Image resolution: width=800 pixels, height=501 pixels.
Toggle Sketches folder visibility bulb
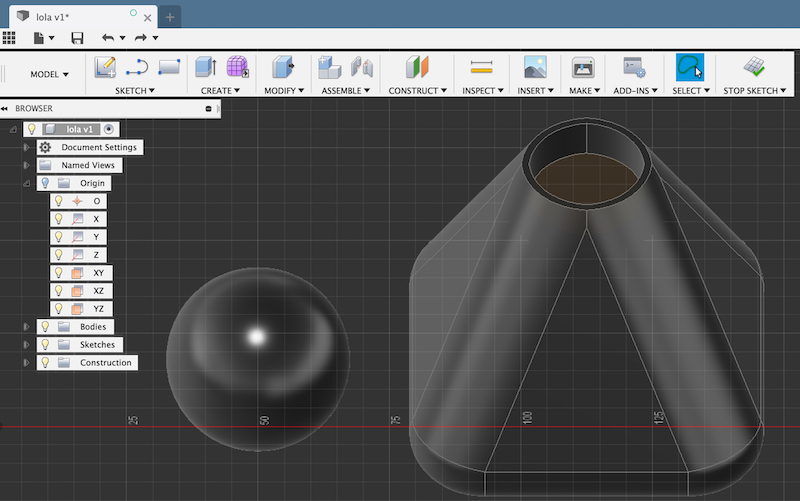(x=45, y=344)
